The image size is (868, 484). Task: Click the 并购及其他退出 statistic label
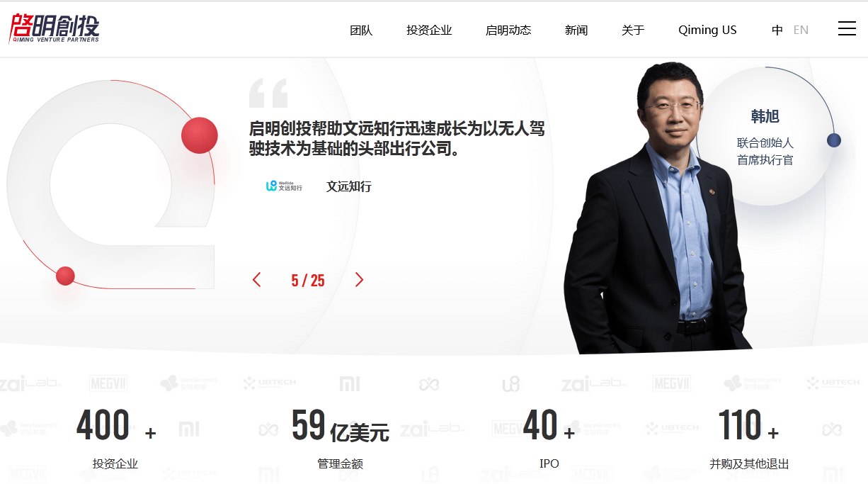click(749, 464)
